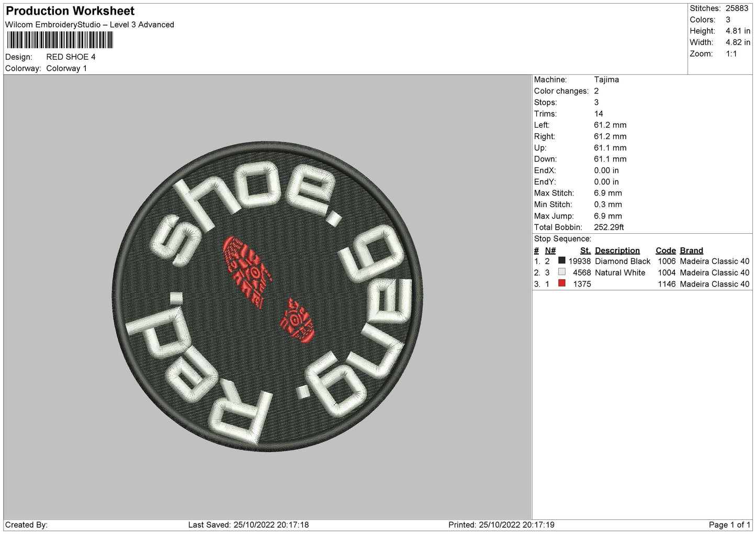Screen dimensions: 756x534
Task: Click 'Page 1 of 1' in footer
Action: pos(729,525)
